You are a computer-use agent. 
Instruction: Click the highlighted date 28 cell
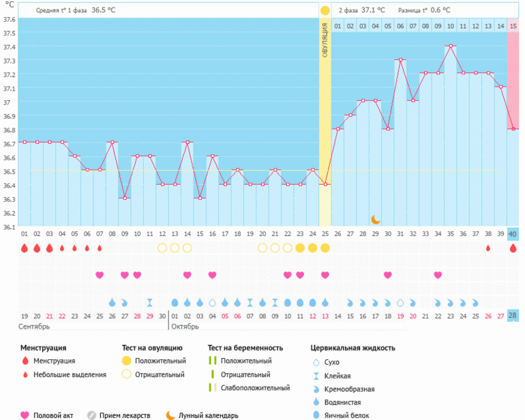[513, 316]
